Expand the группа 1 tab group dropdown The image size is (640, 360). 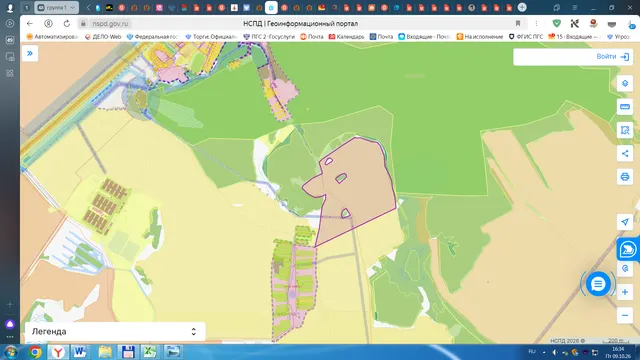point(56,7)
